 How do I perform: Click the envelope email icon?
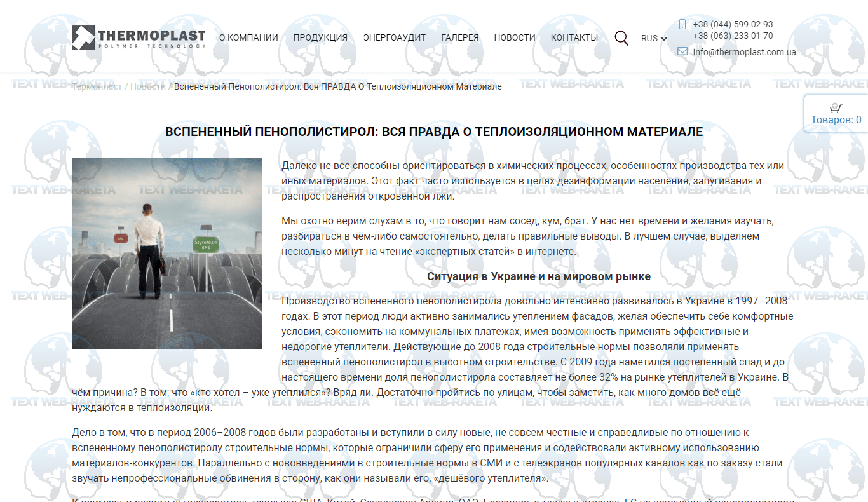(682, 51)
